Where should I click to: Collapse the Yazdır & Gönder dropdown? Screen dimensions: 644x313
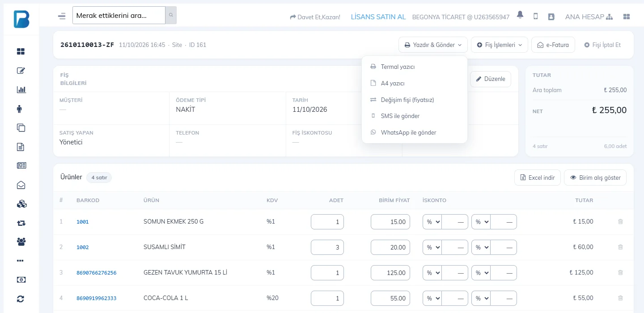(433, 45)
